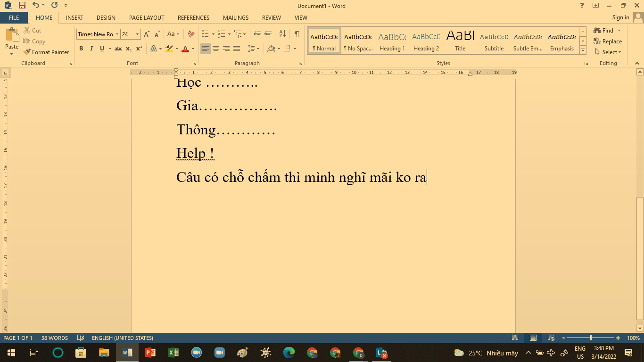Screen dimensions: 644x362
Task: Click the Sign in link
Action: click(620, 17)
